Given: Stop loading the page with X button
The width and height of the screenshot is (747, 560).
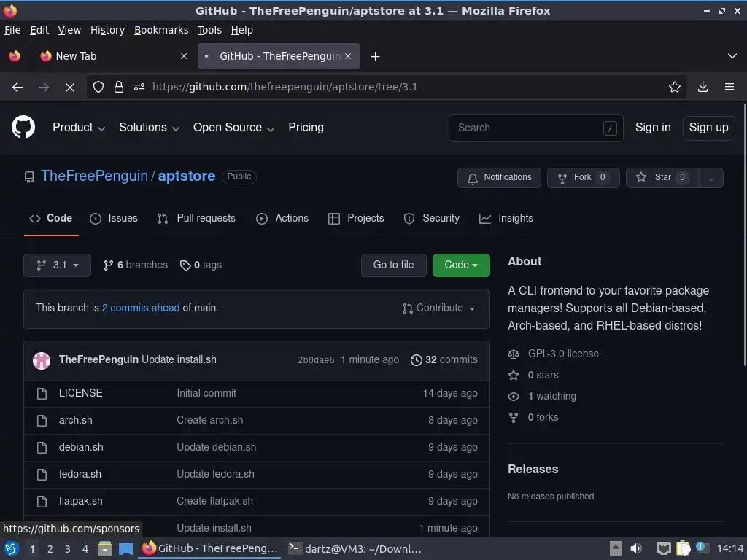Looking at the screenshot, I should tap(69, 87).
